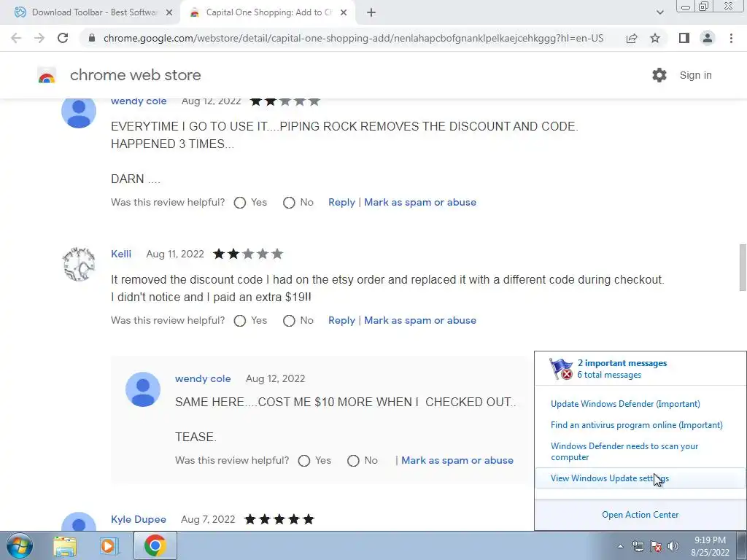Click the Action Center flag tray icon
This screenshot has height=560, width=747.
[656, 546]
